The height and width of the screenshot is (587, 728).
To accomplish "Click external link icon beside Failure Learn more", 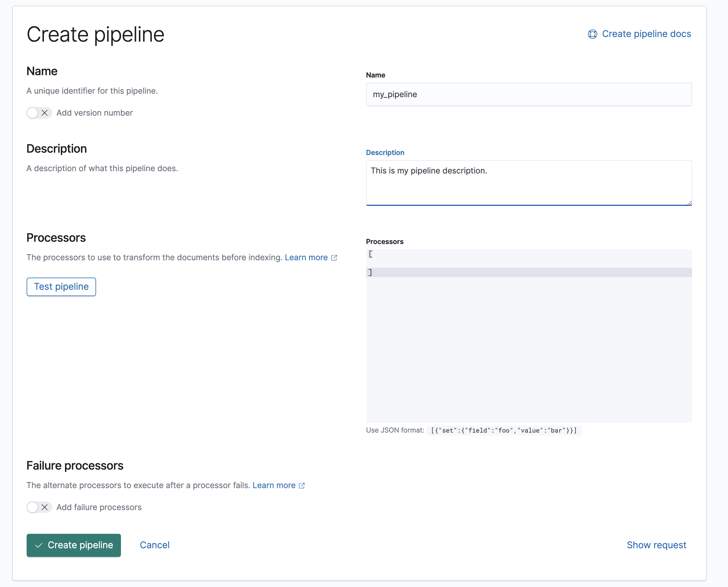I will pos(302,486).
